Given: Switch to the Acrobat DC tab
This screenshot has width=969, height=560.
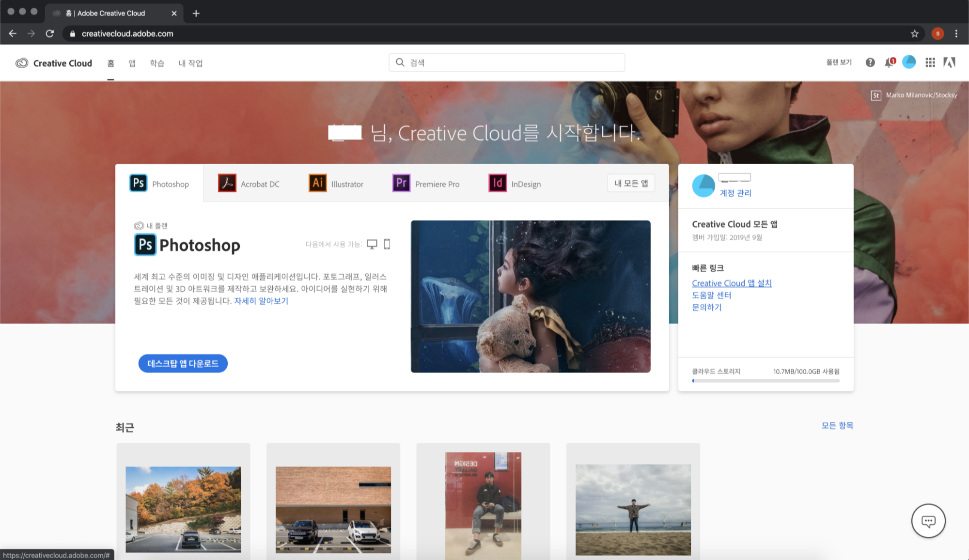Looking at the screenshot, I should pos(260,184).
